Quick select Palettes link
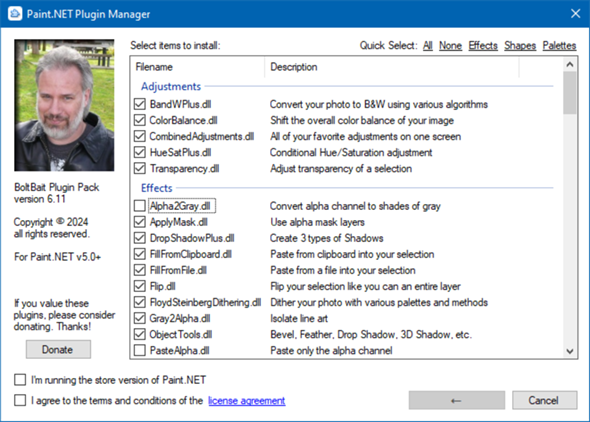The image size is (590, 422). tap(559, 46)
